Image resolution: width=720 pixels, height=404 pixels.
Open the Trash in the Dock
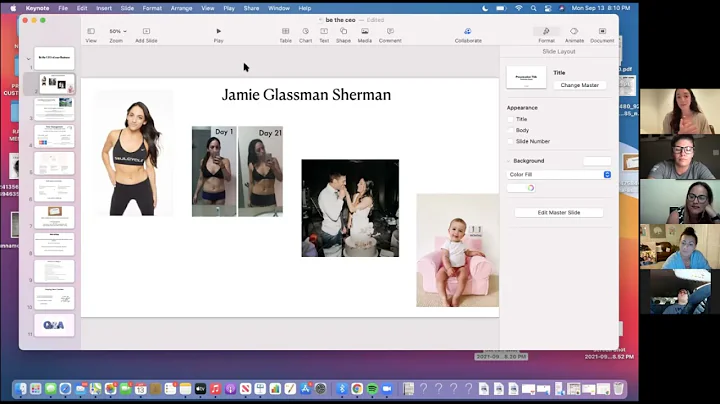click(x=619, y=389)
